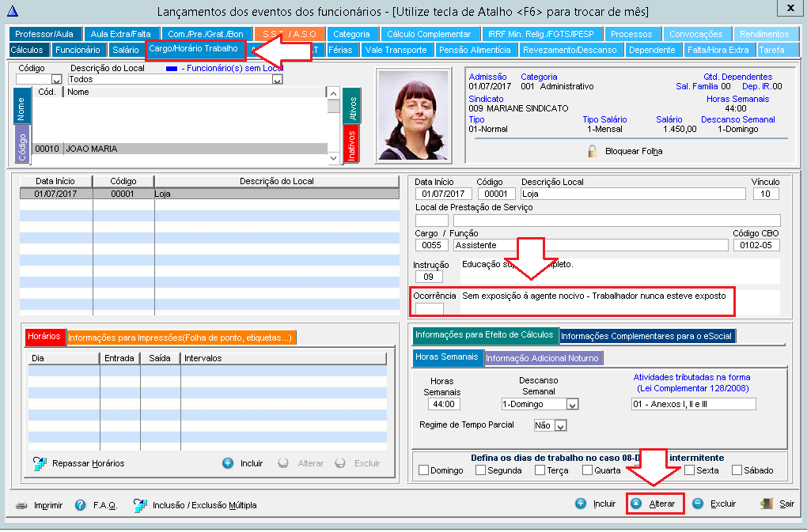
Task: Click the Sair exit door icon
Action: 767,504
